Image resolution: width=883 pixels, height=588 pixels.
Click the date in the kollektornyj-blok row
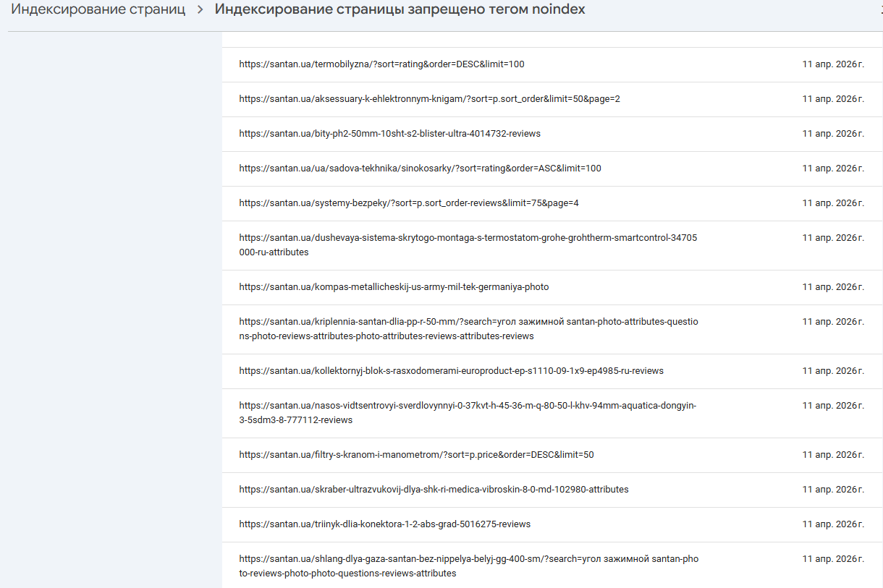pyautogui.click(x=833, y=371)
